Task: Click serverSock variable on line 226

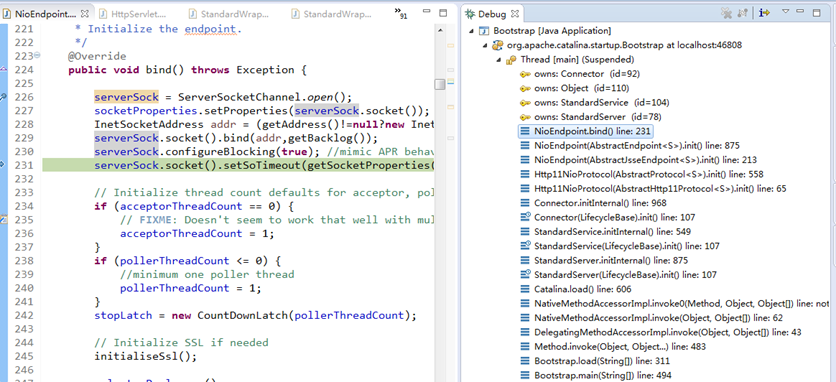Action: click(x=126, y=97)
